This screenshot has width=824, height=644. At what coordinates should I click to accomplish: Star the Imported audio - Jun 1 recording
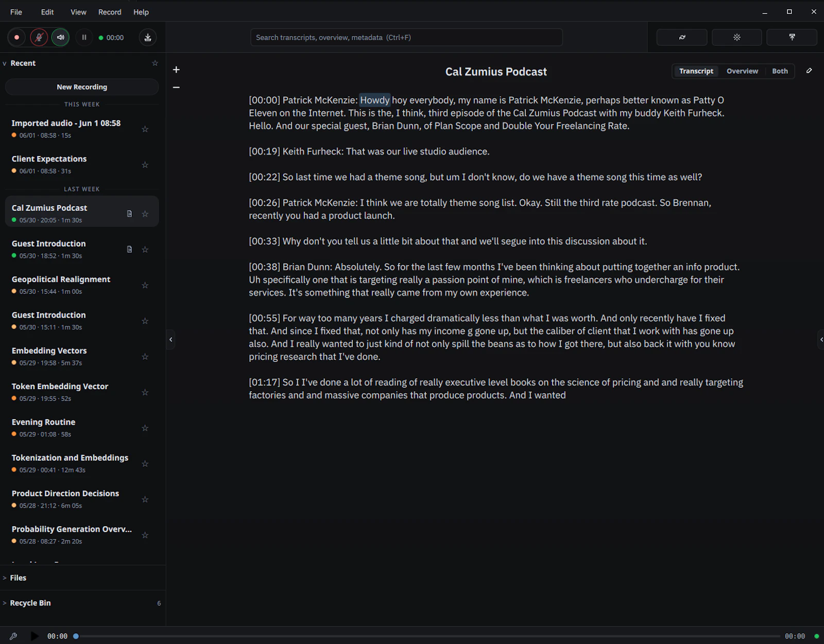tap(145, 129)
